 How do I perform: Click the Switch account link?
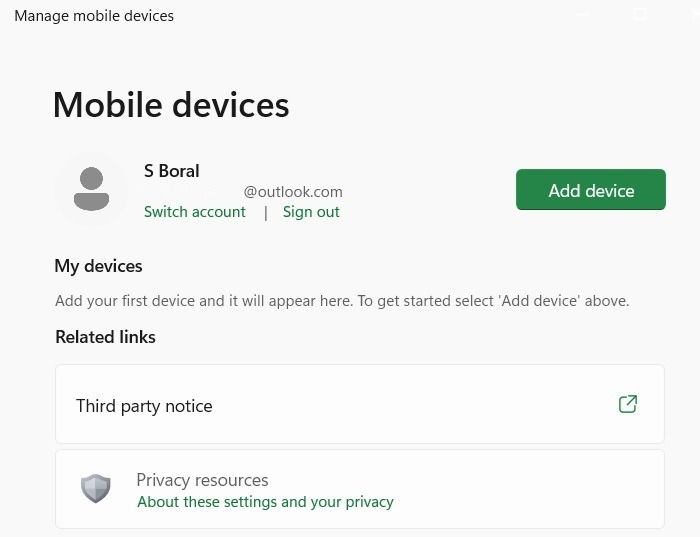[195, 212]
